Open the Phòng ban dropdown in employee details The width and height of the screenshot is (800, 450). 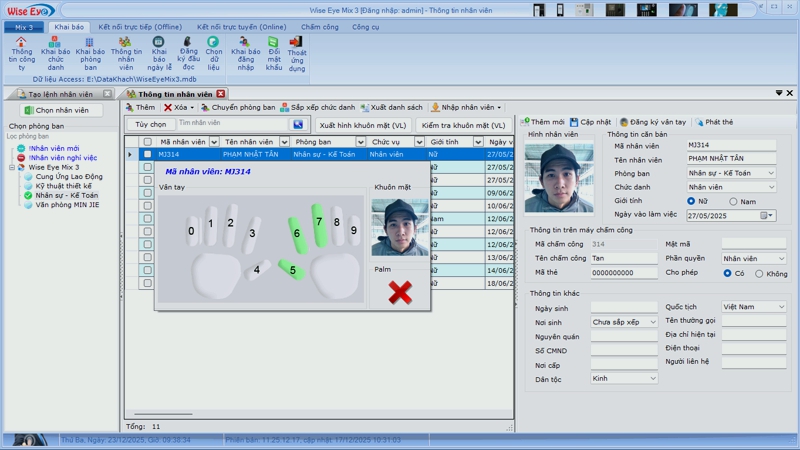point(770,173)
